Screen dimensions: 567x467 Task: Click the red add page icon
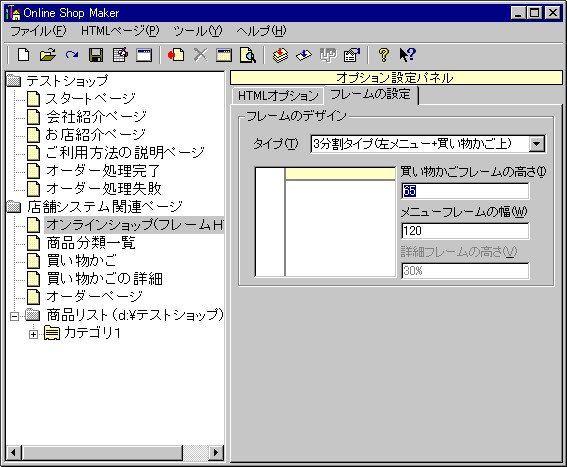[x=176, y=55]
